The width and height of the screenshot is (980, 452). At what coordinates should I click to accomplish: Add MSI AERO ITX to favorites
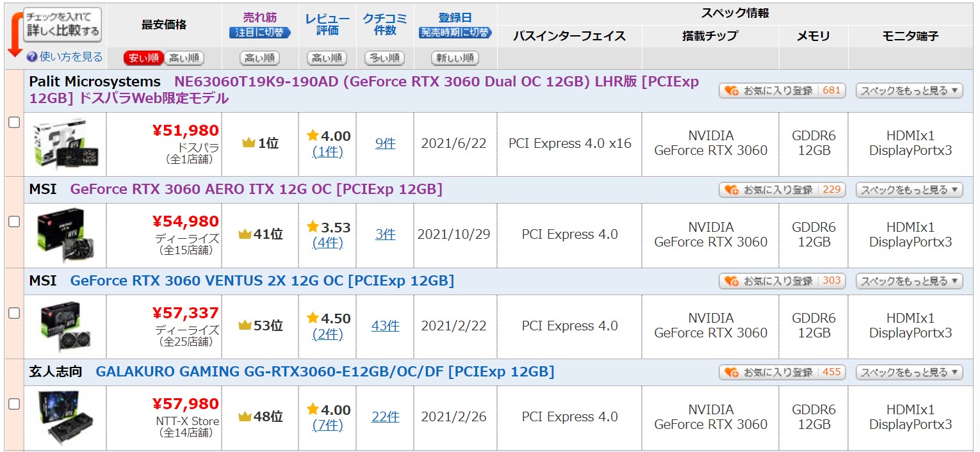coord(782,190)
